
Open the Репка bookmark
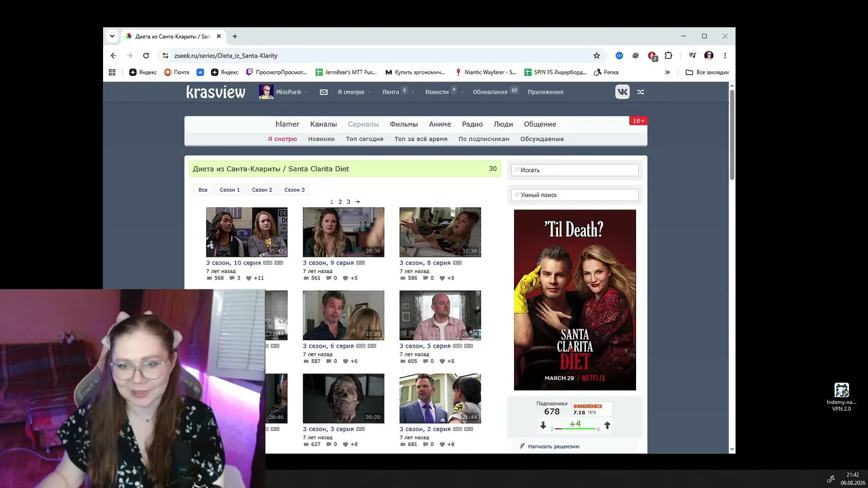point(606,72)
